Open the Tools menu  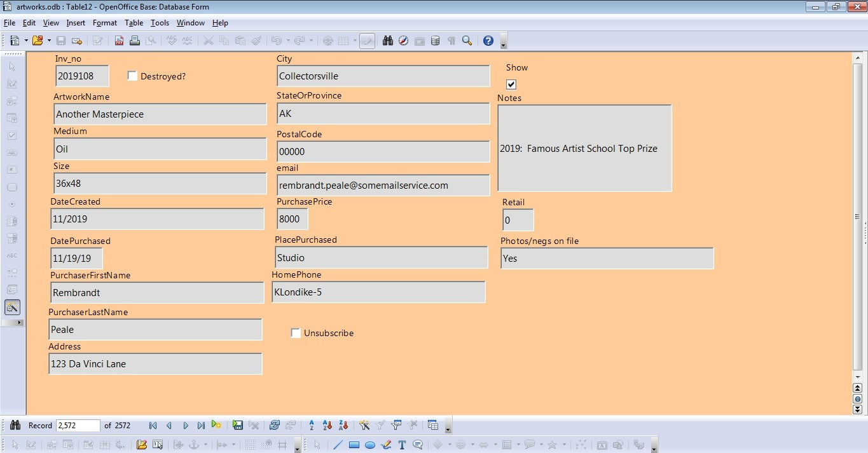tap(160, 23)
